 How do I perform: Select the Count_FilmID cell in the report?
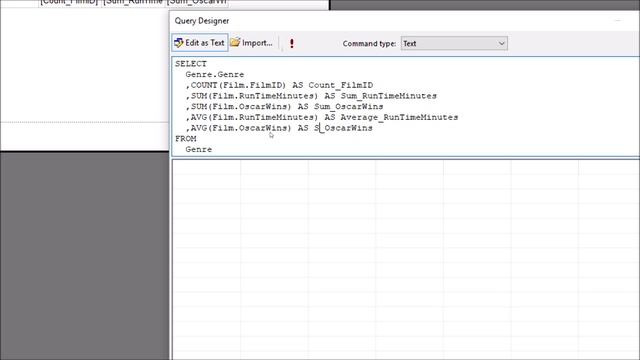coord(69,3)
